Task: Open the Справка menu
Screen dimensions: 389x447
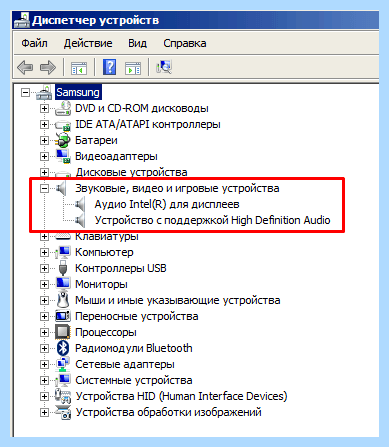Action: click(x=185, y=43)
